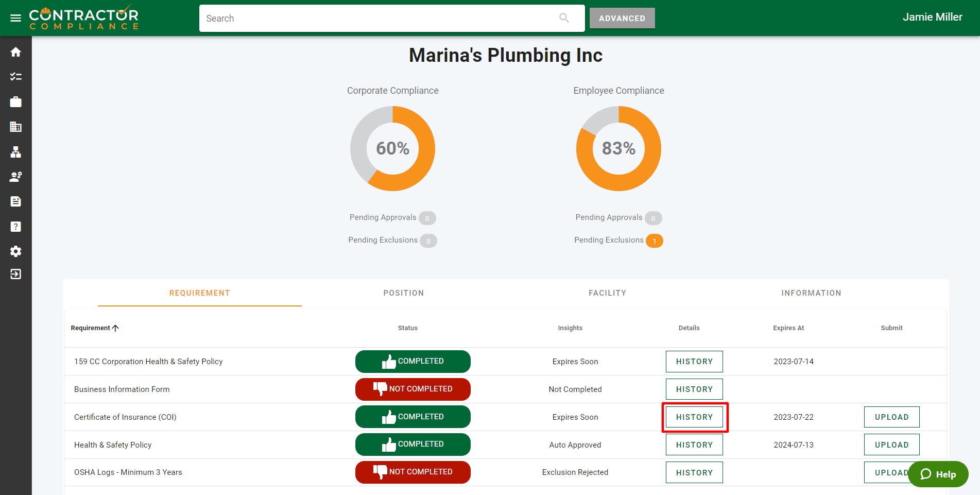Open the building facilities sidebar icon
980x495 pixels.
tap(15, 127)
